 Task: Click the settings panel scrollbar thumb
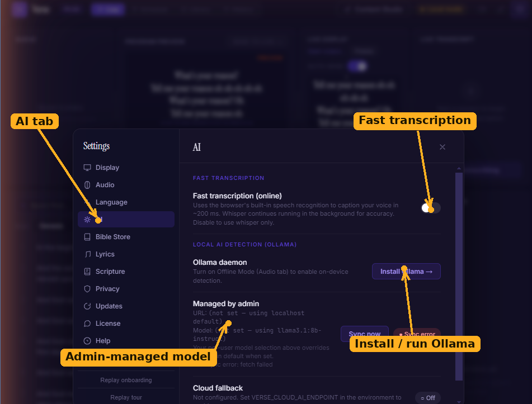click(x=459, y=276)
